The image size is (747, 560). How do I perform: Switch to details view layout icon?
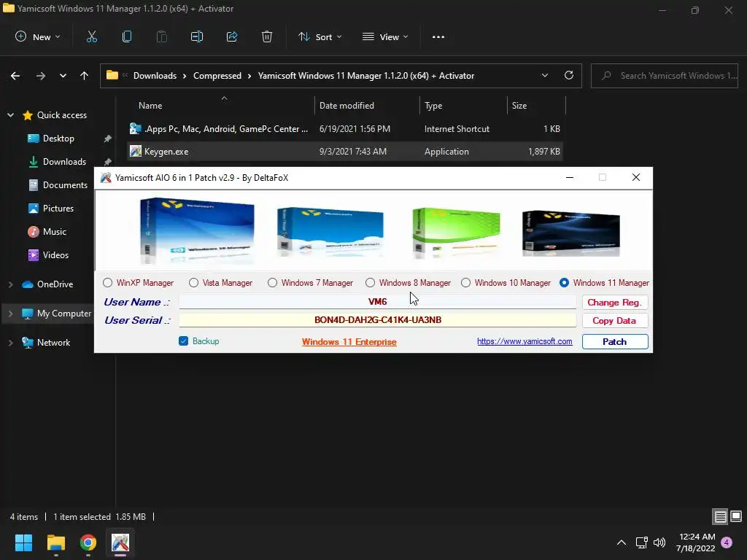tap(720, 516)
